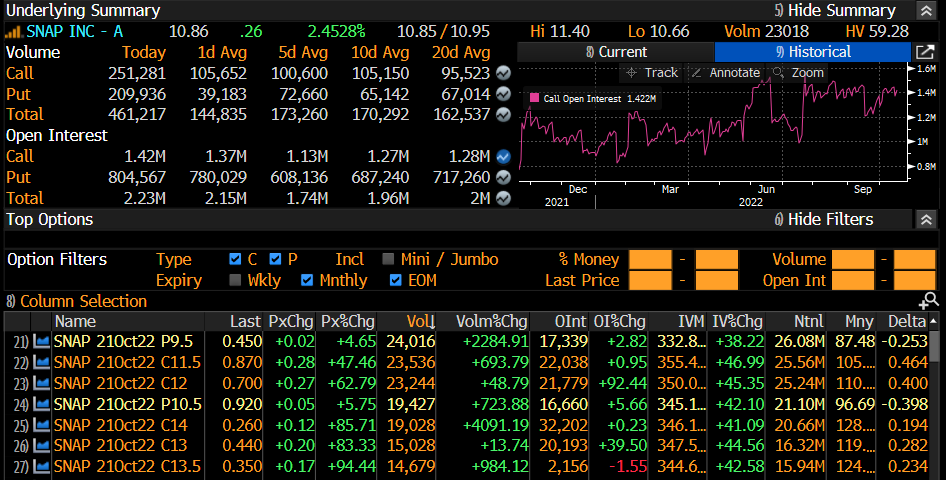Switch to the Current tab
This screenshot has height=480, width=946.
(615, 52)
